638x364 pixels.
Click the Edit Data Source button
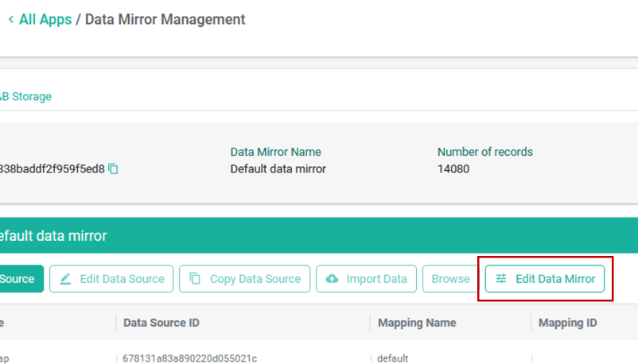tap(111, 279)
